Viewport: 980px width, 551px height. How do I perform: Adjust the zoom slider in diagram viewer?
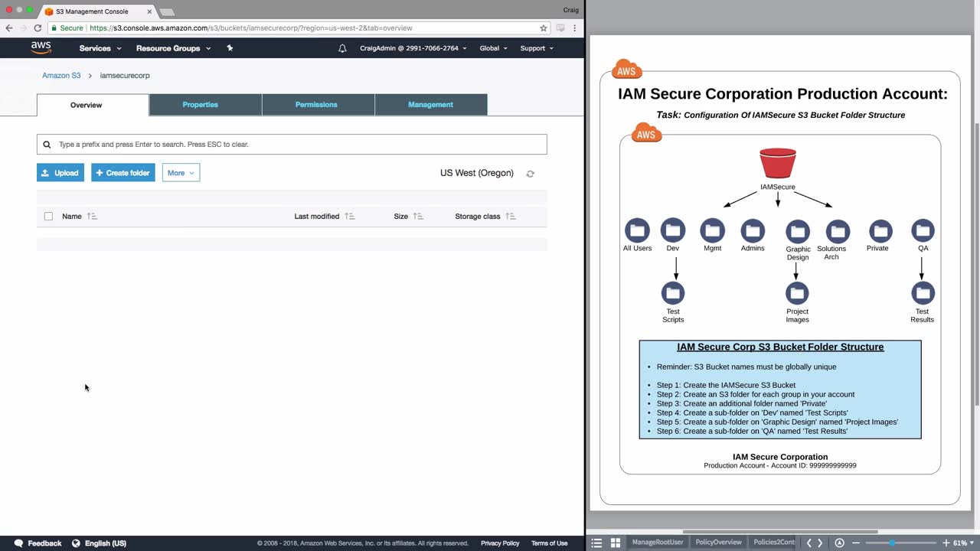click(891, 543)
